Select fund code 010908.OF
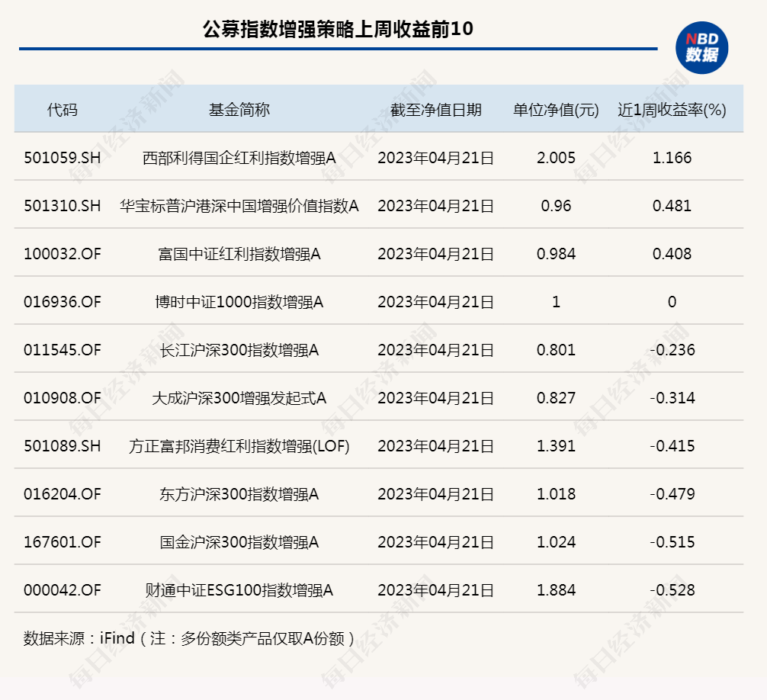Image resolution: width=767 pixels, height=700 pixels. coord(63,398)
